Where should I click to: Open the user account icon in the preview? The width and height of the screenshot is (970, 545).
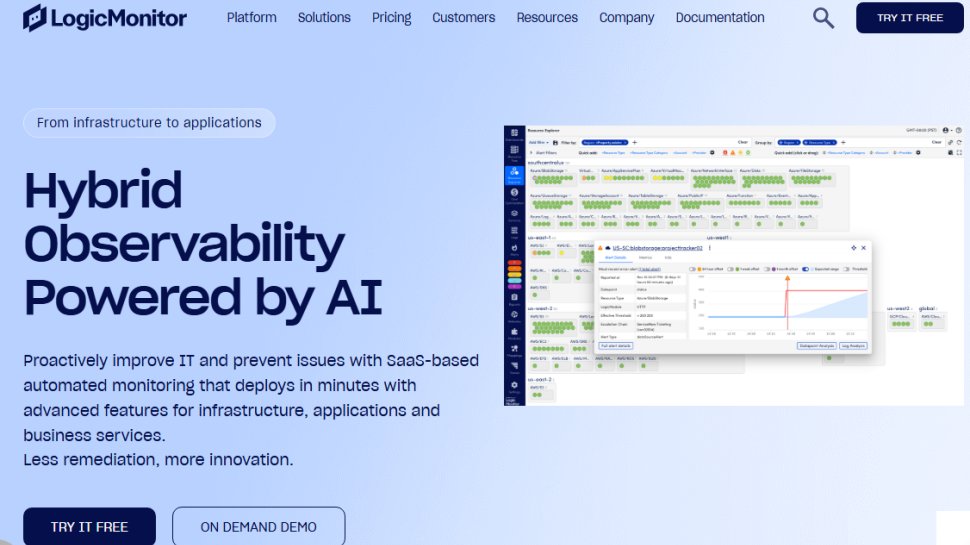(x=946, y=131)
